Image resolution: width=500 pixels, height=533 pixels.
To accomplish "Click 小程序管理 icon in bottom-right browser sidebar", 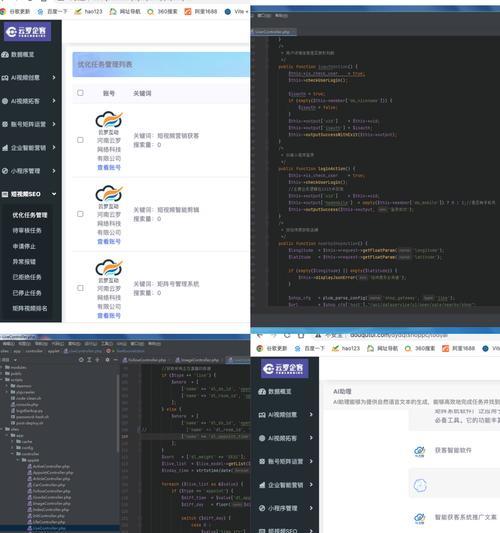I will coord(262,508).
